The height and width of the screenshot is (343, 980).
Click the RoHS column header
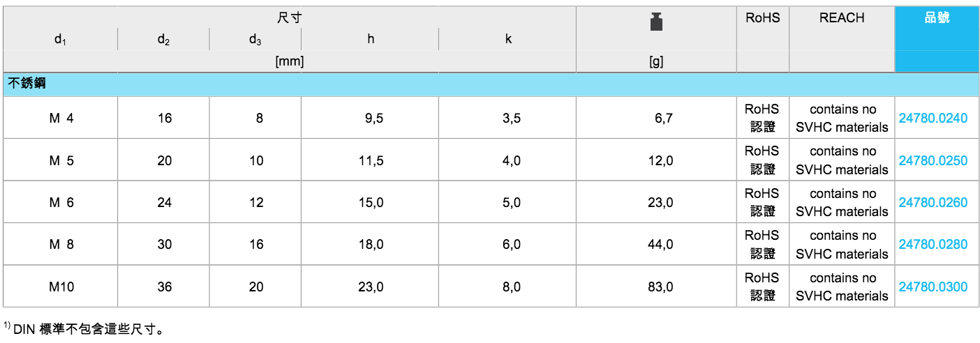pos(763,18)
